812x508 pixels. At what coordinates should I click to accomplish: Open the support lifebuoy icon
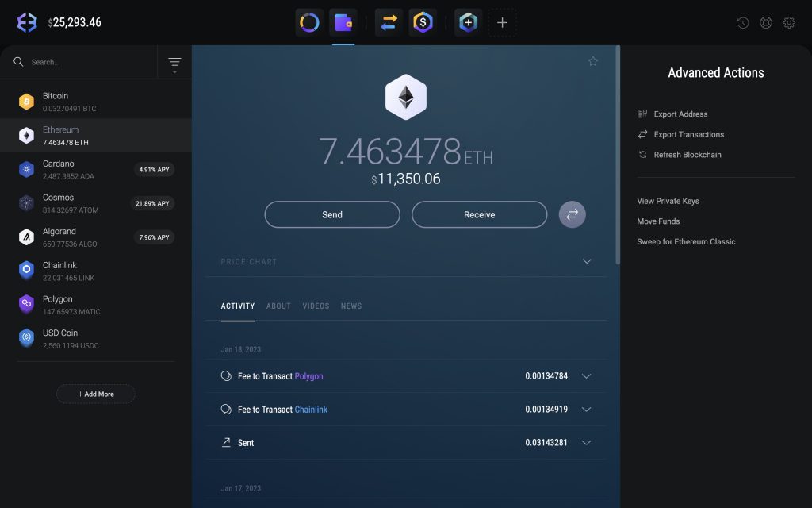(766, 22)
